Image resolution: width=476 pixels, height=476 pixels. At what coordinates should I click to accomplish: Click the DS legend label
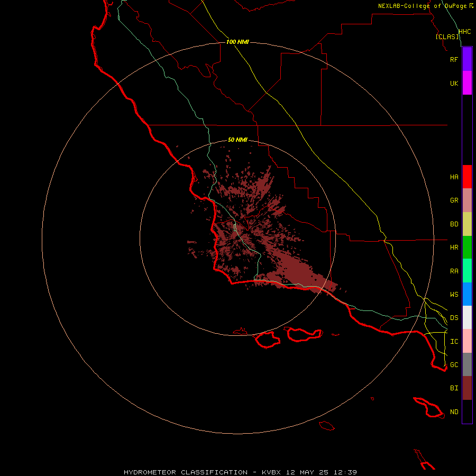click(x=454, y=318)
